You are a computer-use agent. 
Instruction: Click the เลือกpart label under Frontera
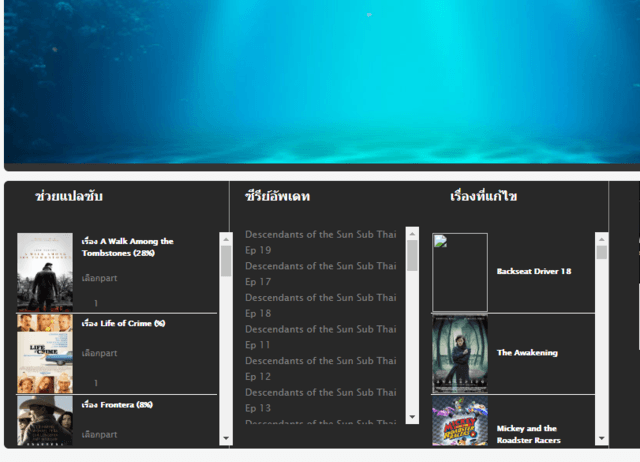pos(99,435)
